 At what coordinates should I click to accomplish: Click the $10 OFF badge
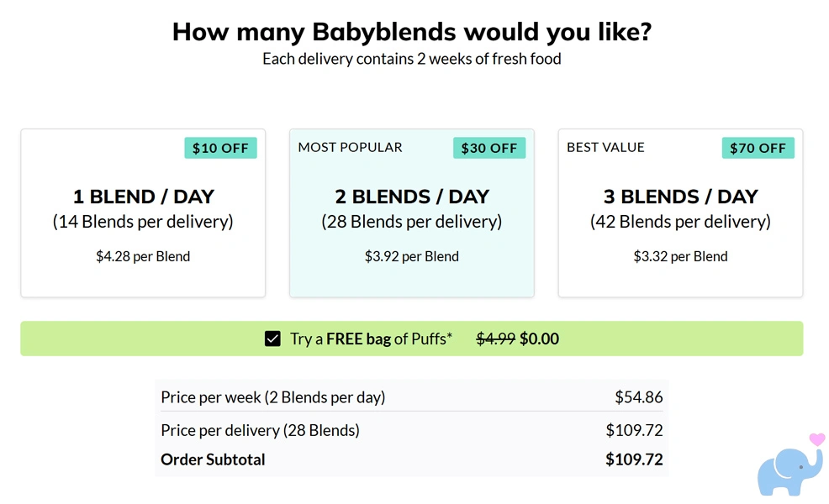(x=220, y=148)
